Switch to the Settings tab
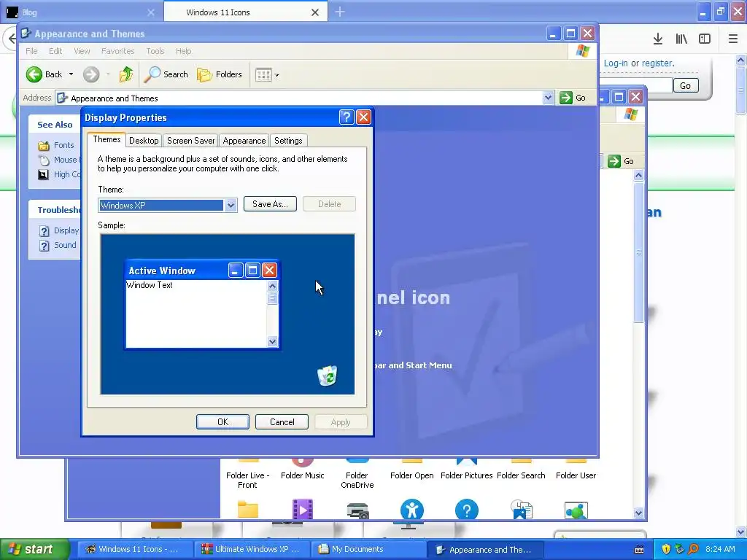 coord(288,141)
